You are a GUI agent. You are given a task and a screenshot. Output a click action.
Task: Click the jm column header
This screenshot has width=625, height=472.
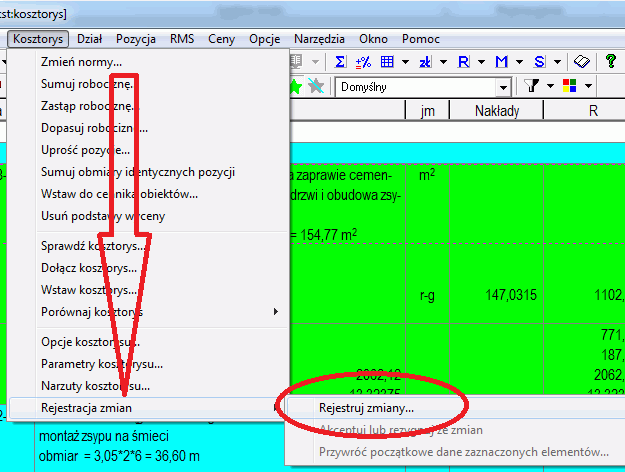tap(428, 112)
